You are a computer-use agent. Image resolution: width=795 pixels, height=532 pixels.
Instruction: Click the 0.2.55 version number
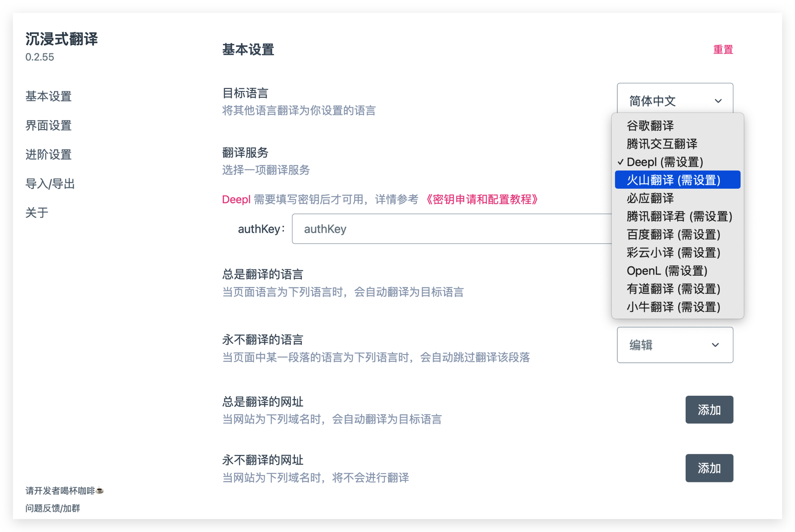40,57
